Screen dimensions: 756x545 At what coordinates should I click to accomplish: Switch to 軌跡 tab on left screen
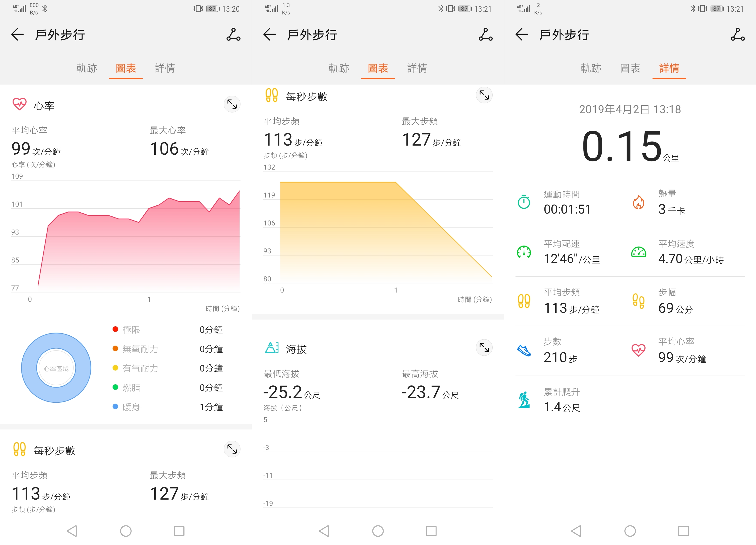[x=87, y=68]
